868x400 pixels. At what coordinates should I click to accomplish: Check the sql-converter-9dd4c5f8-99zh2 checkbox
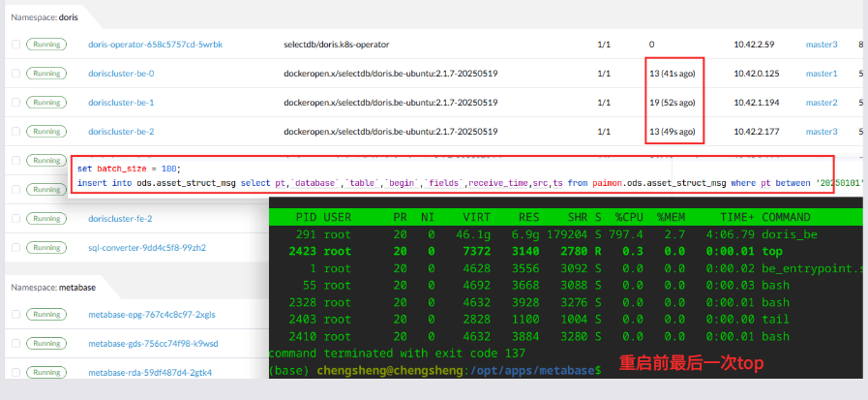pos(16,248)
